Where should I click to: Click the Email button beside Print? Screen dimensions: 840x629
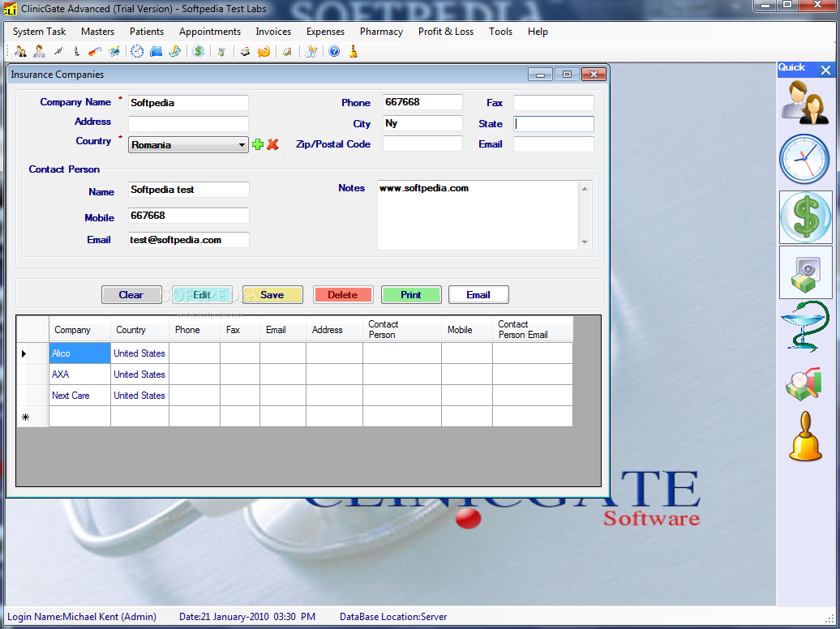[x=478, y=295]
